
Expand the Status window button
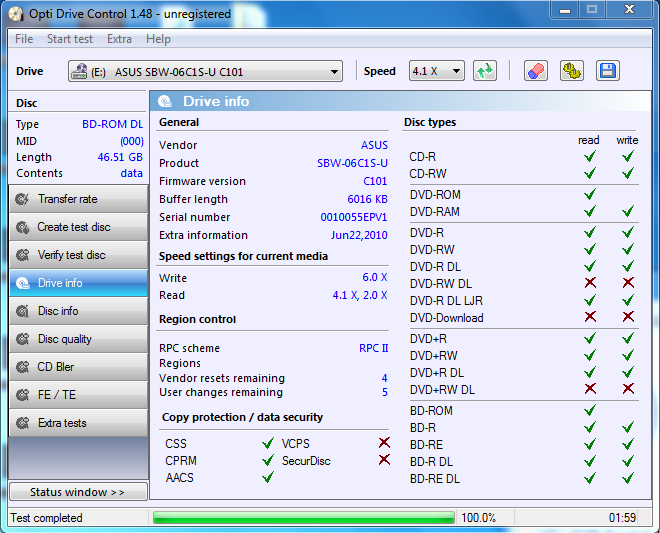click(78, 492)
